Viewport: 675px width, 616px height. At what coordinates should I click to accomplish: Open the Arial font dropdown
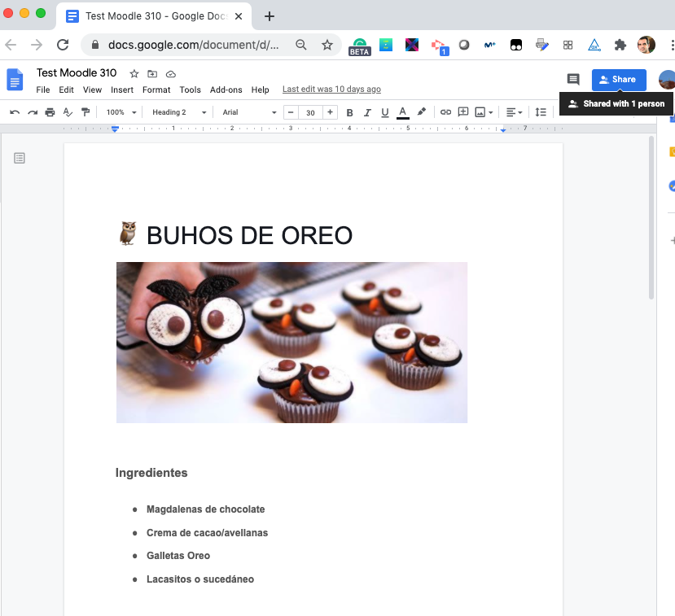(x=249, y=112)
